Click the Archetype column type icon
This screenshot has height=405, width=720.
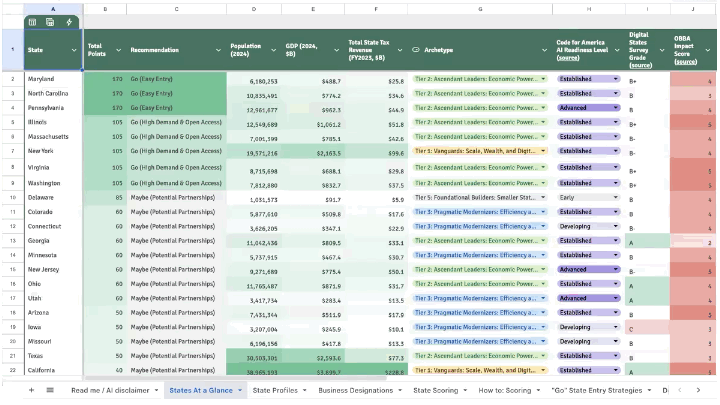coord(416,50)
